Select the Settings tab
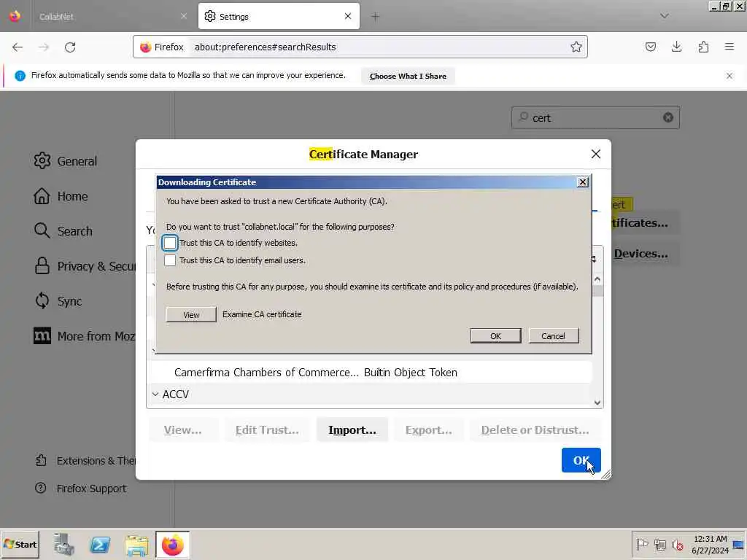Screen dimensions: 747x560 (279, 16)
